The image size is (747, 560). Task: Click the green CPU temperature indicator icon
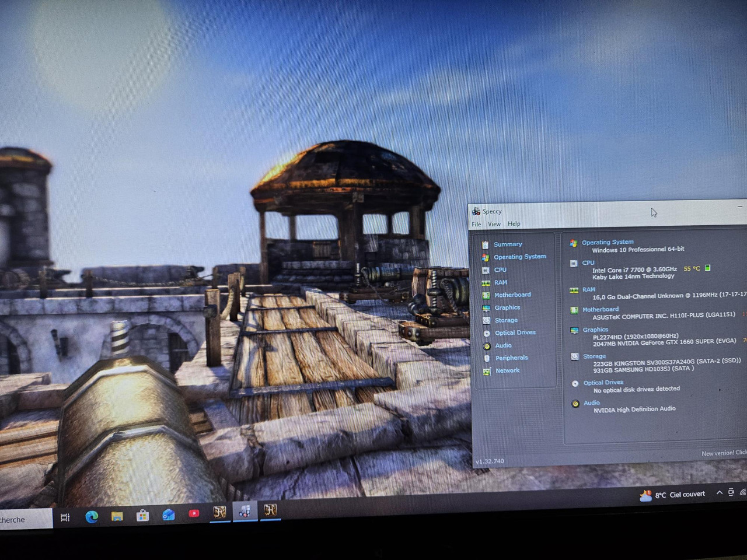(x=707, y=268)
